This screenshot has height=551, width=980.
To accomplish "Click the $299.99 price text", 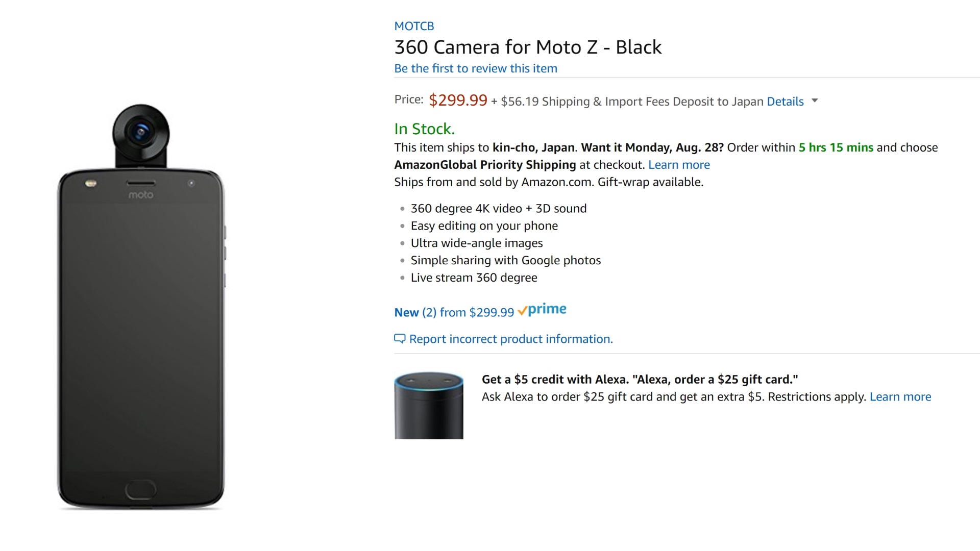I will pyautogui.click(x=458, y=100).
